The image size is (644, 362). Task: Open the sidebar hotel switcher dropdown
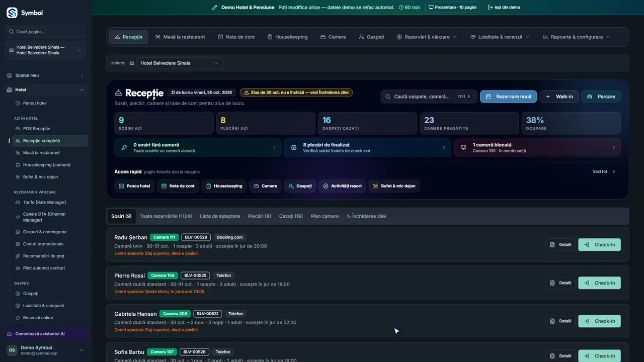[x=45, y=50]
